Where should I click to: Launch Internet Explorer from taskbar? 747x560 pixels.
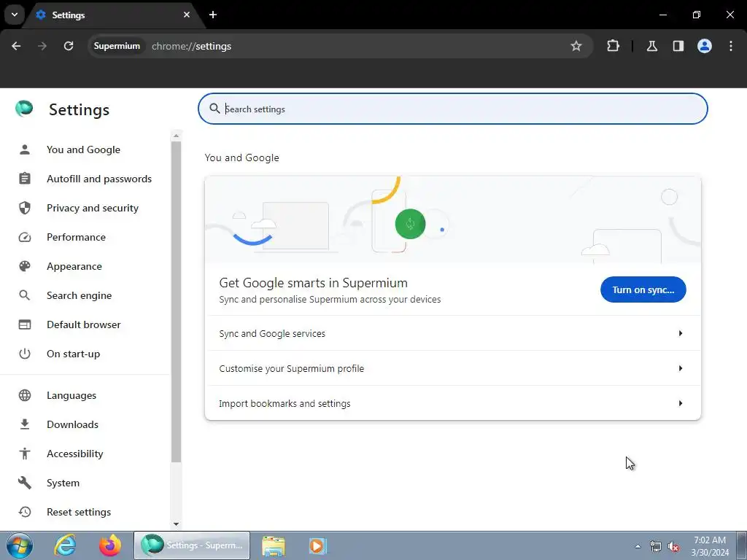coord(65,545)
